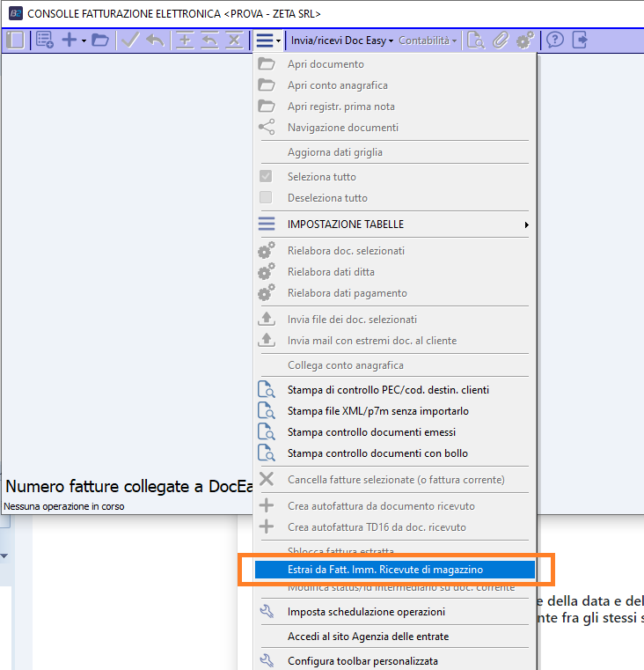644x670 pixels.
Task: Choose Aggiorna dati griglia
Action: point(395,152)
